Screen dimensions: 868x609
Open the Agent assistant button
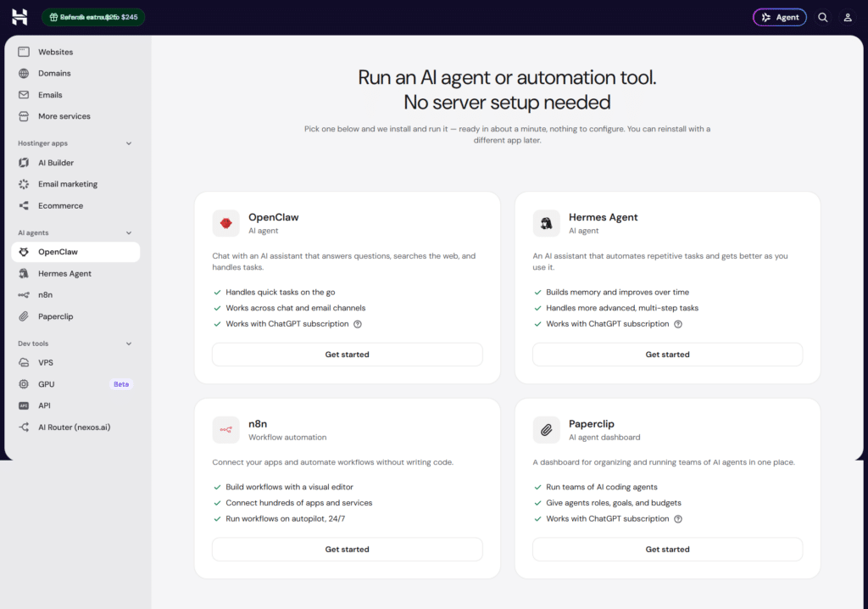(x=780, y=17)
